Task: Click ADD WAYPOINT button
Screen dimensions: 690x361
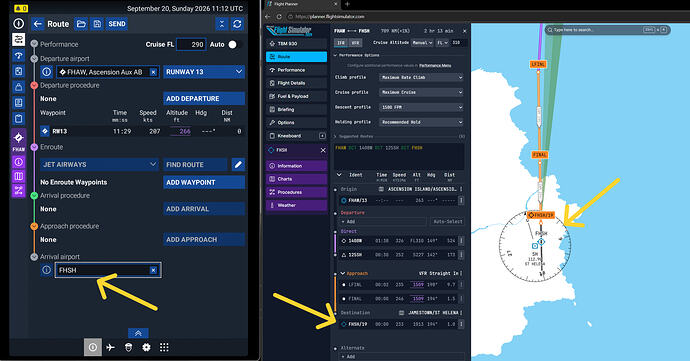Action: click(x=204, y=182)
